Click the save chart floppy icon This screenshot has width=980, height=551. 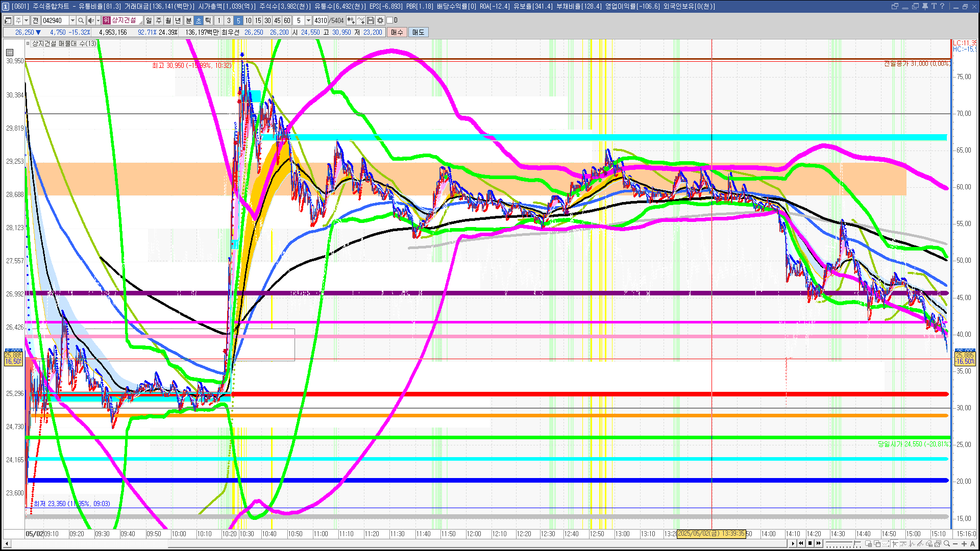point(371,20)
